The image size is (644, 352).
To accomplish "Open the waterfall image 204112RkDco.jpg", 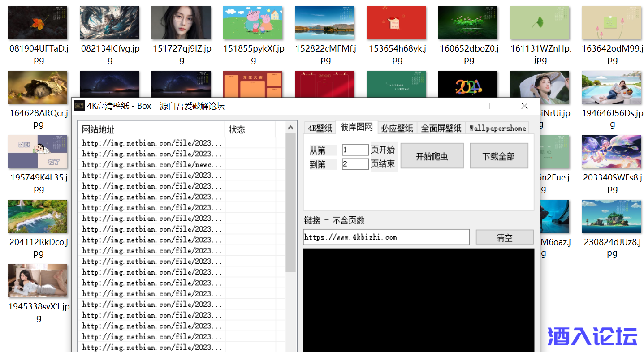I will pos(38,216).
